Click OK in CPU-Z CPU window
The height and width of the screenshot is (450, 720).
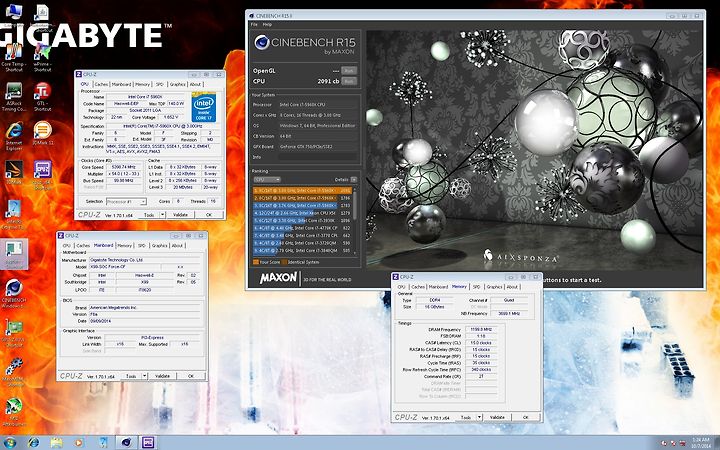208,214
